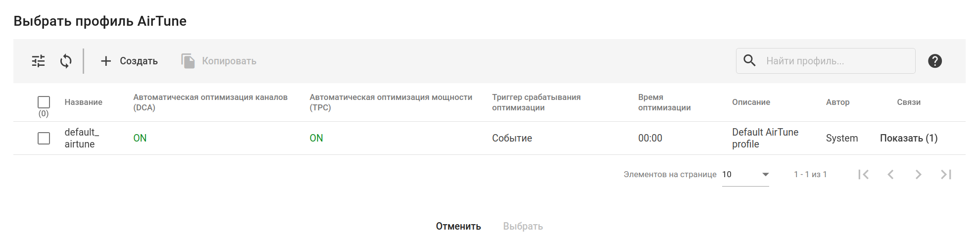Sort by the Автор column header
Screen dimensions: 980x241
(x=837, y=102)
